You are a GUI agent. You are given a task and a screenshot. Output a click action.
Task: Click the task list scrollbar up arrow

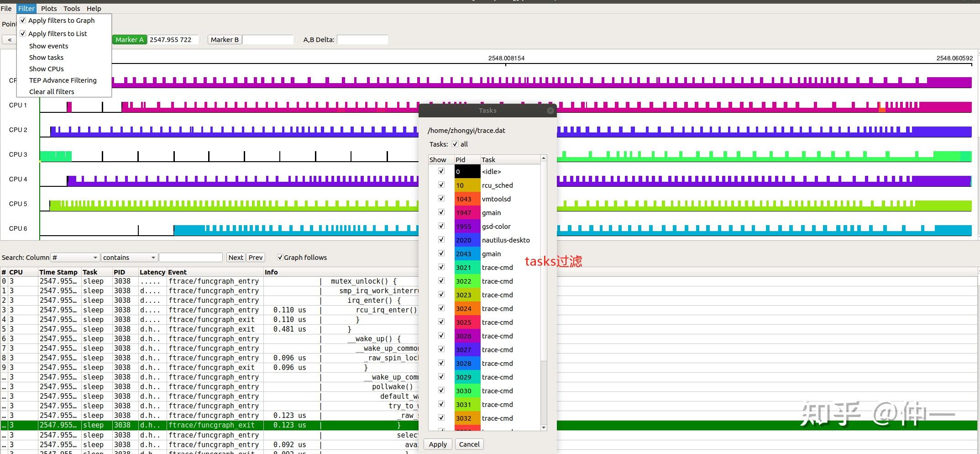543,158
